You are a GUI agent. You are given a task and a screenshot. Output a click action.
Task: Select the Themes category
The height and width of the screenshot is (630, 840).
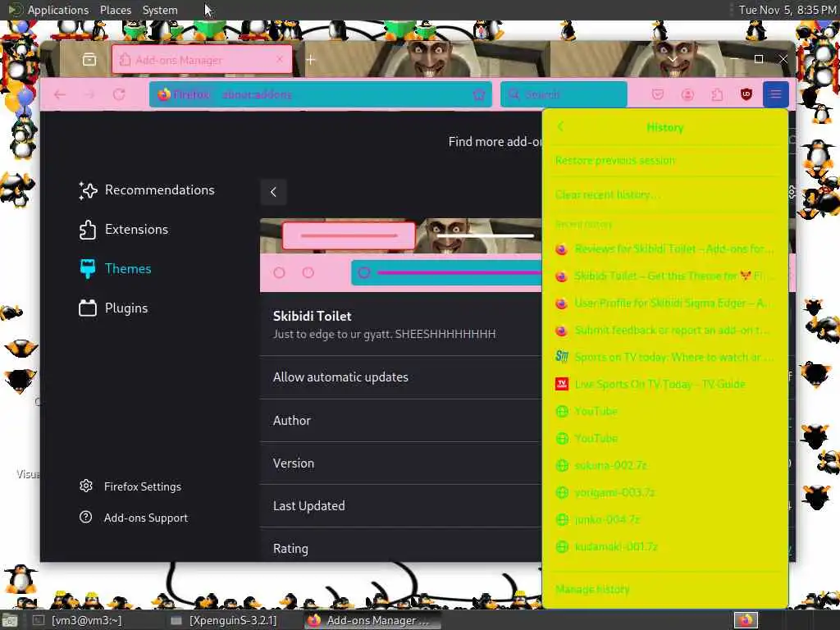coord(115,268)
